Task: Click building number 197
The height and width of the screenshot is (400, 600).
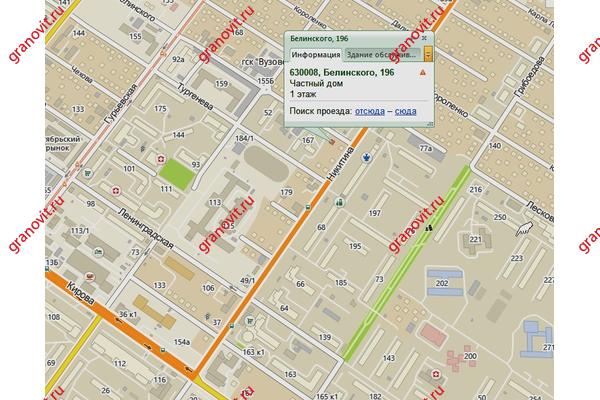Action: (x=374, y=213)
